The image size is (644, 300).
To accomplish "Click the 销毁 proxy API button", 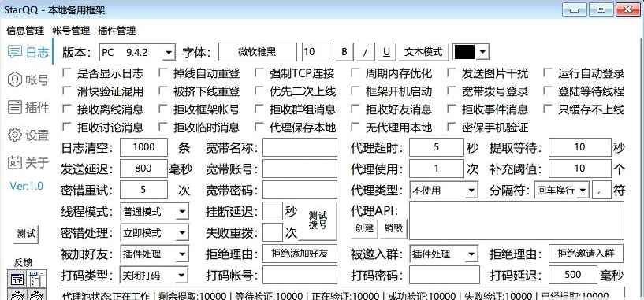I will tap(393, 228).
